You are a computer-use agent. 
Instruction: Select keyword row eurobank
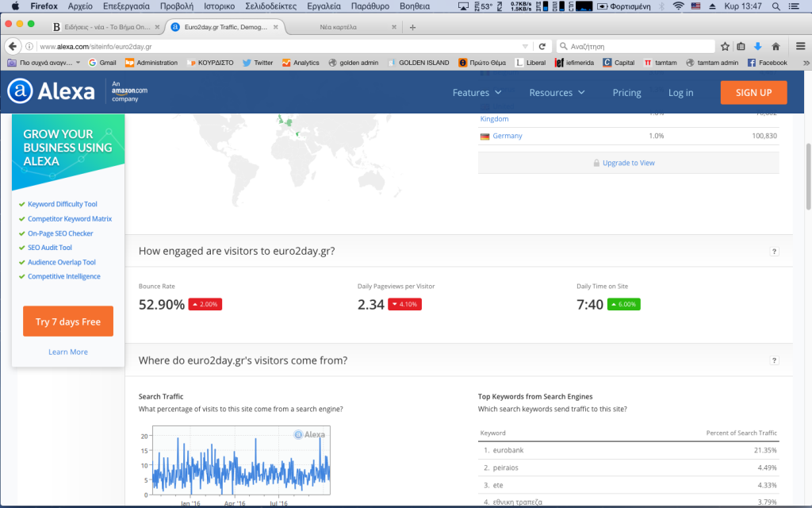tap(628, 450)
